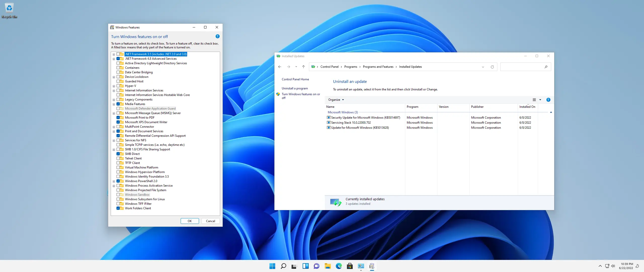Click the help icon in Windows Features dialog
The height and width of the screenshot is (272, 644).
[x=218, y=37]
